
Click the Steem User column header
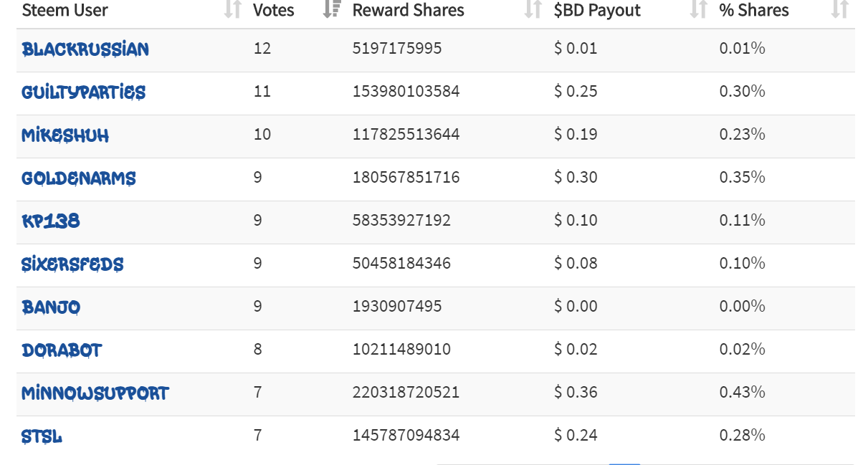[65, 10]
